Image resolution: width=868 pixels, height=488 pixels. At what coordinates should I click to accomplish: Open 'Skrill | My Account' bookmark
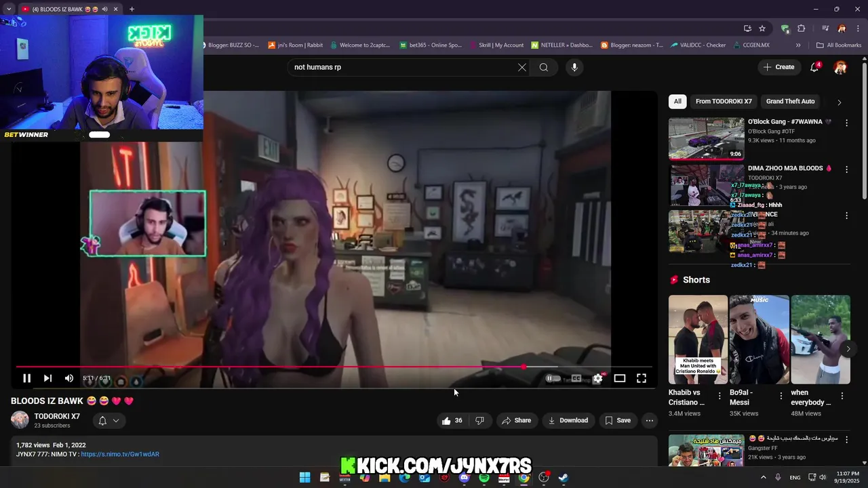tap(496, 45)
